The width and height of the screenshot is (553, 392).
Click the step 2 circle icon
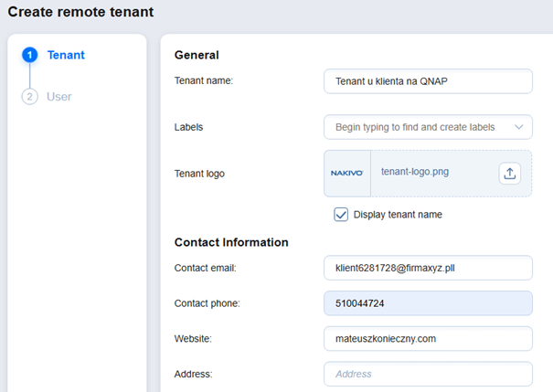[x=29, y=97]
